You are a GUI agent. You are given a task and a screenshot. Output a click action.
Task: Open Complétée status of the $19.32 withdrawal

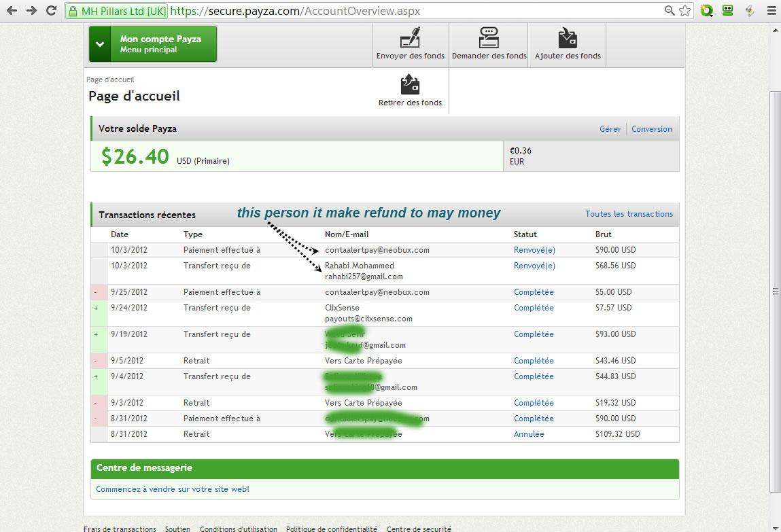click(x=534, y=403)
